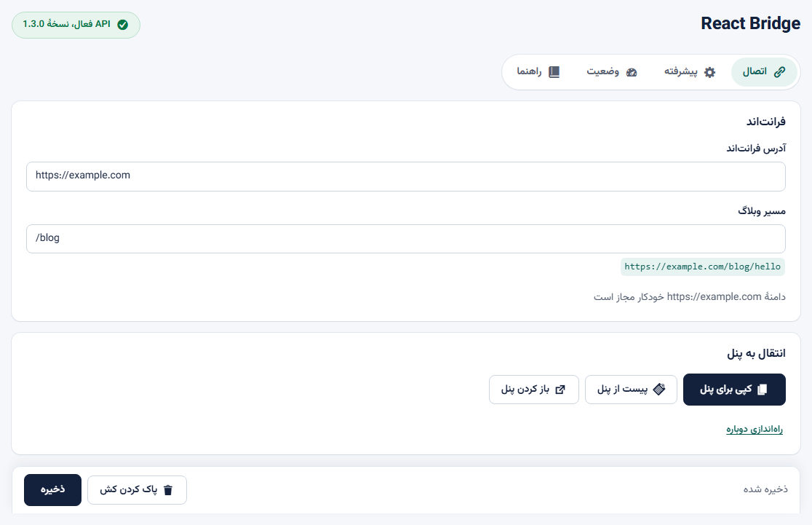812x525 pixels.
Task: Click the React Bridge title
Action: coord(750,23)
